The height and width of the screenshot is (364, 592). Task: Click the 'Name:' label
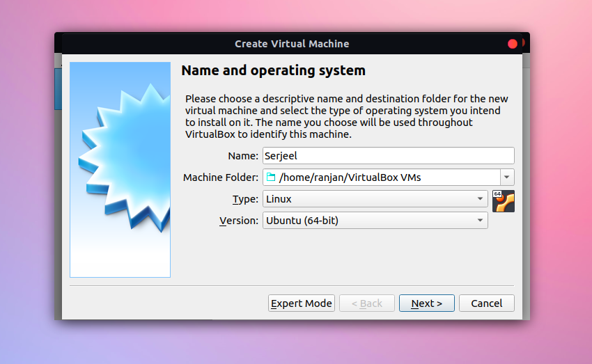pyautogui.click(x=243, y=156)
